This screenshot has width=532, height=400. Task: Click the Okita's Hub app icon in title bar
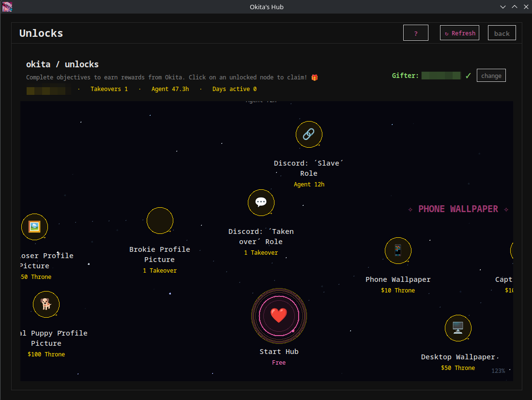7,7
